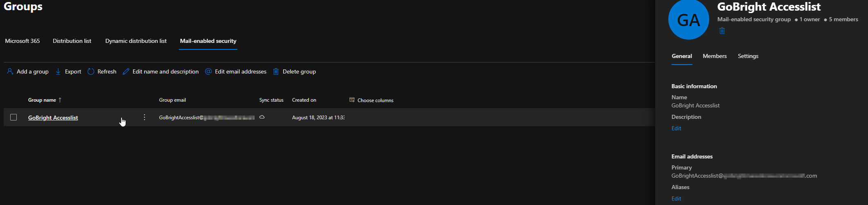
Task: Select the GoBright Accesslist row checkbox
Action: (x=14, y=118)
